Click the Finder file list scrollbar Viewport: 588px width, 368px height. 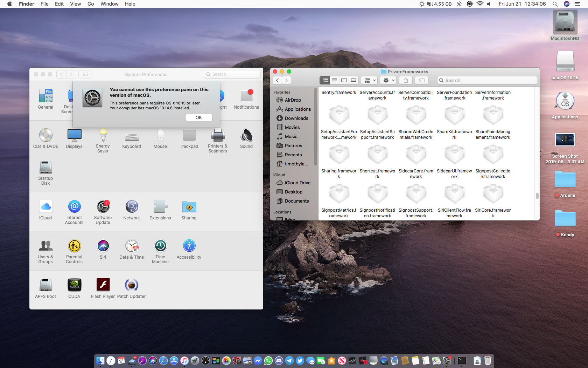pyautogui.click(x=537, y=196)
